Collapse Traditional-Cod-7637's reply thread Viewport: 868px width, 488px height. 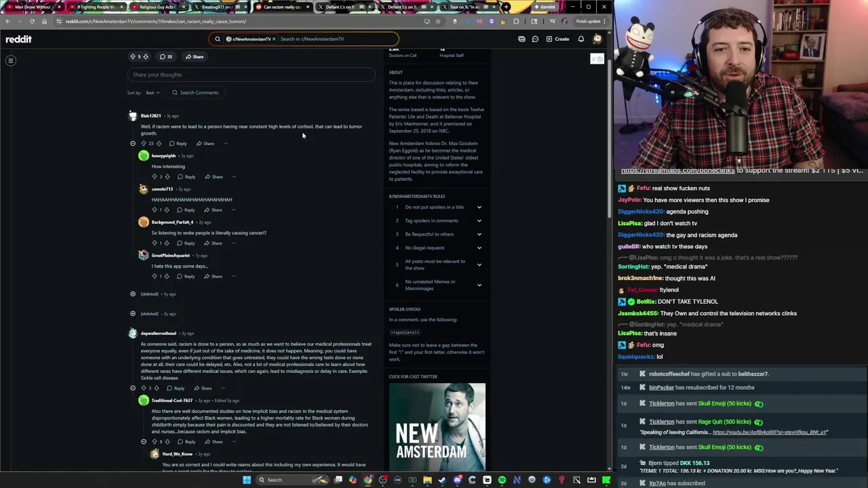(144, 442)
